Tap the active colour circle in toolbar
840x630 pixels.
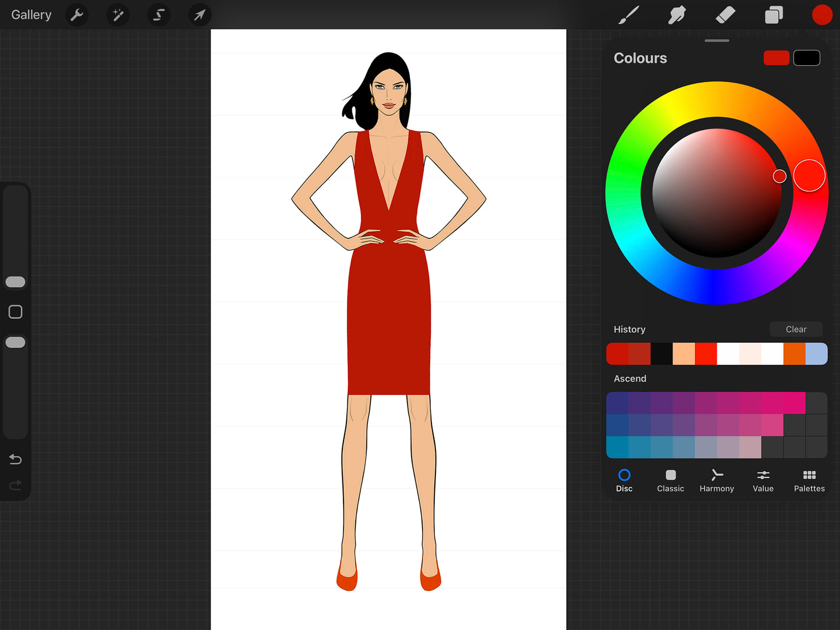pos(822,15)
